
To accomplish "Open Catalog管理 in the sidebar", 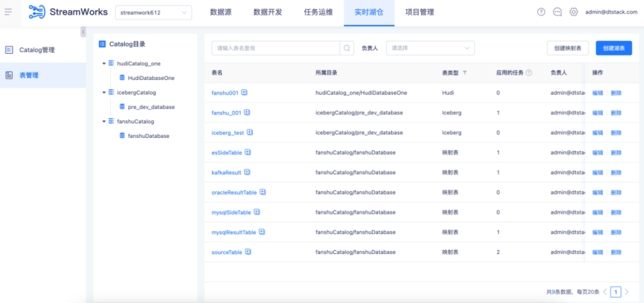I will click(x=43, y=50).
